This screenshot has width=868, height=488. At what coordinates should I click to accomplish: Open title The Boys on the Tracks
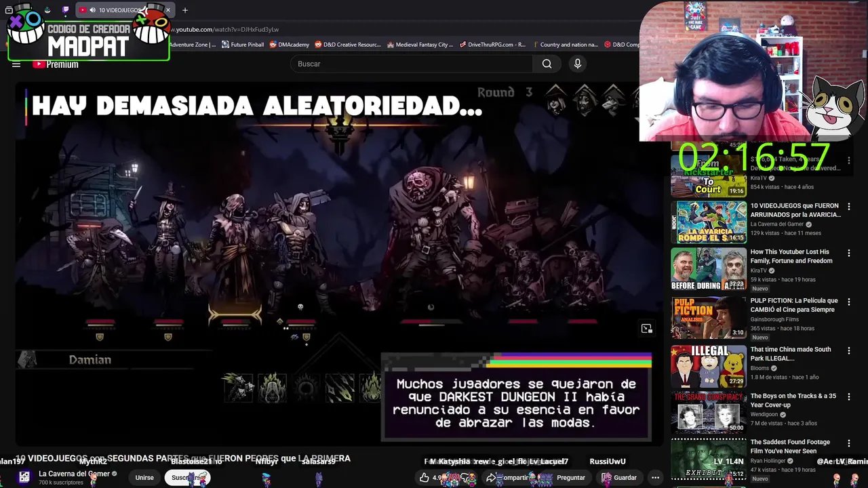pos(793,400)
